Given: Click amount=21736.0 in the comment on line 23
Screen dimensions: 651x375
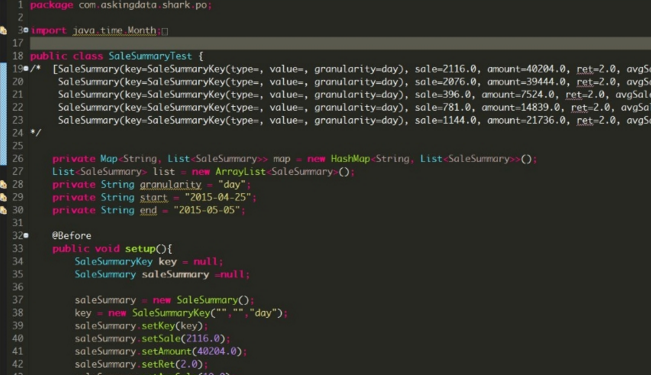Looking at the screenshot, I should click(526, 120).
